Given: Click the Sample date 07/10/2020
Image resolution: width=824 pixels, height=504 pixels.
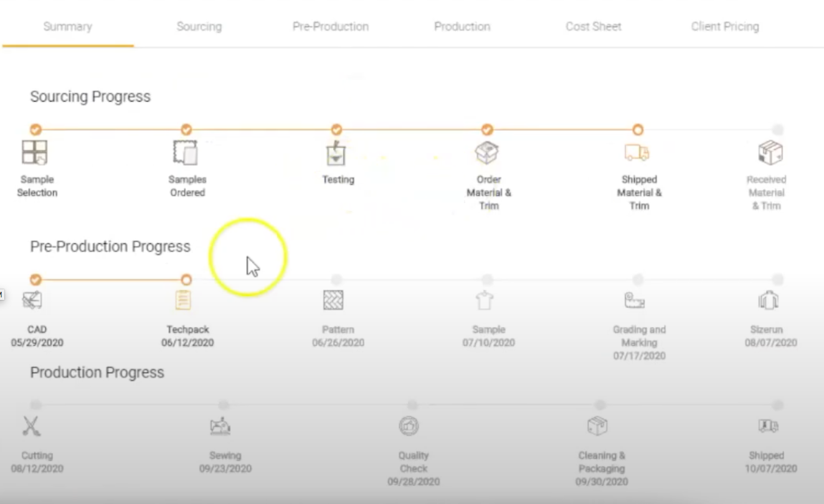Looking at the screenshot, I should (489, 343).
